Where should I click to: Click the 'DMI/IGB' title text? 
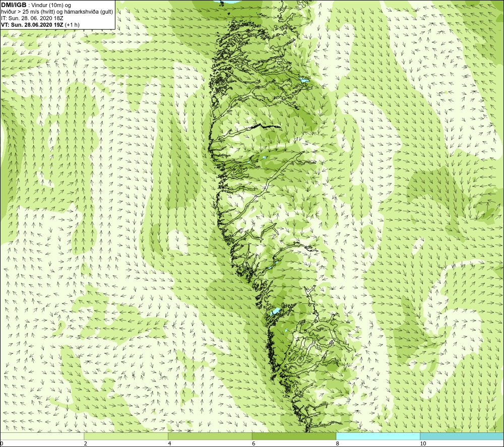(14, 5)
